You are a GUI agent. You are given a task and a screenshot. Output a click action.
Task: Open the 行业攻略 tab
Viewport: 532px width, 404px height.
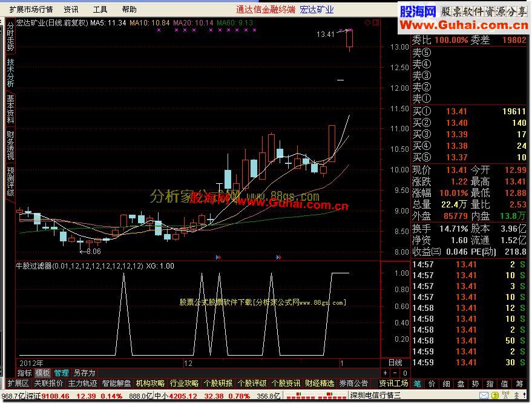(184, 383)
